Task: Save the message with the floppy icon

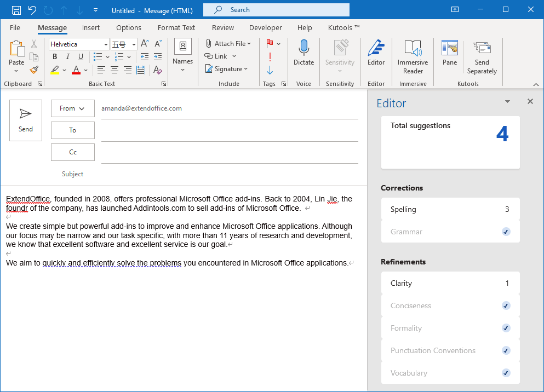Action: [16, 10]
